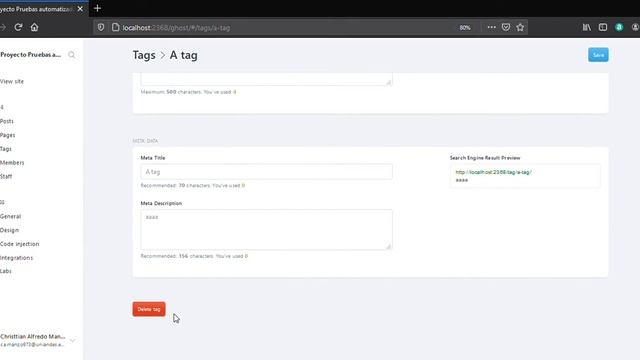Open the Firefox account icon
This screenshot has height=360, width=640.
(x=635, y=27)
